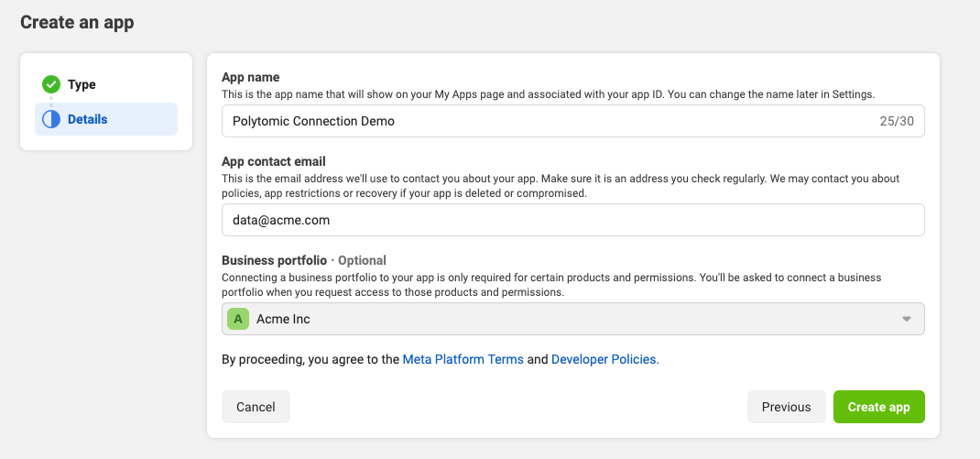Click the green checkmark icon beside Type

pyautogui.click(x=51, y=84)
